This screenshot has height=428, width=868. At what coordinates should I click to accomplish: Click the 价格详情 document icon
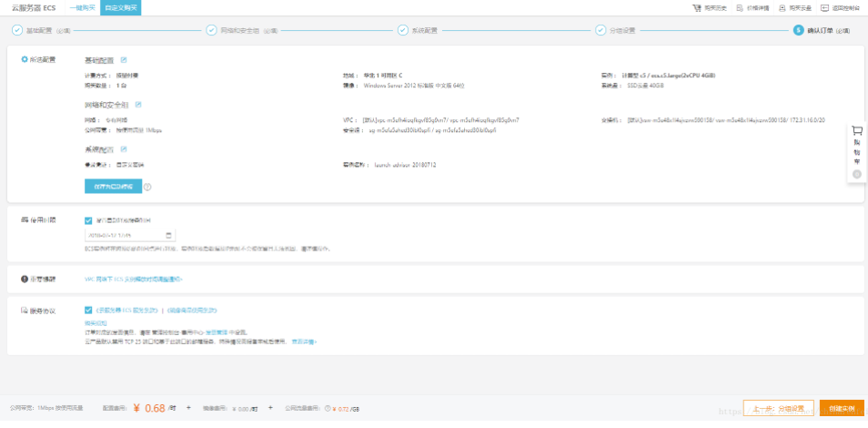pos(740,8)
